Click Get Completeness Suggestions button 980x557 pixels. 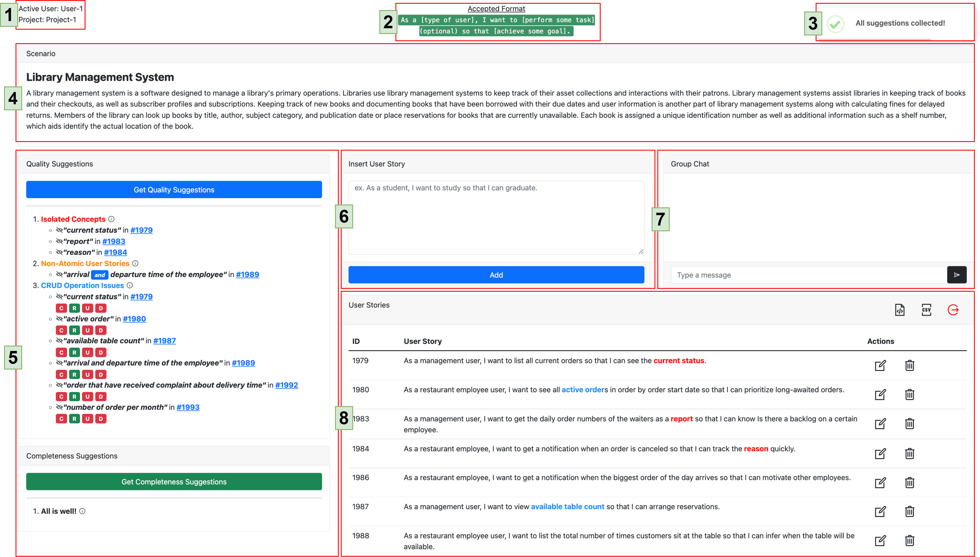point(174,482)
